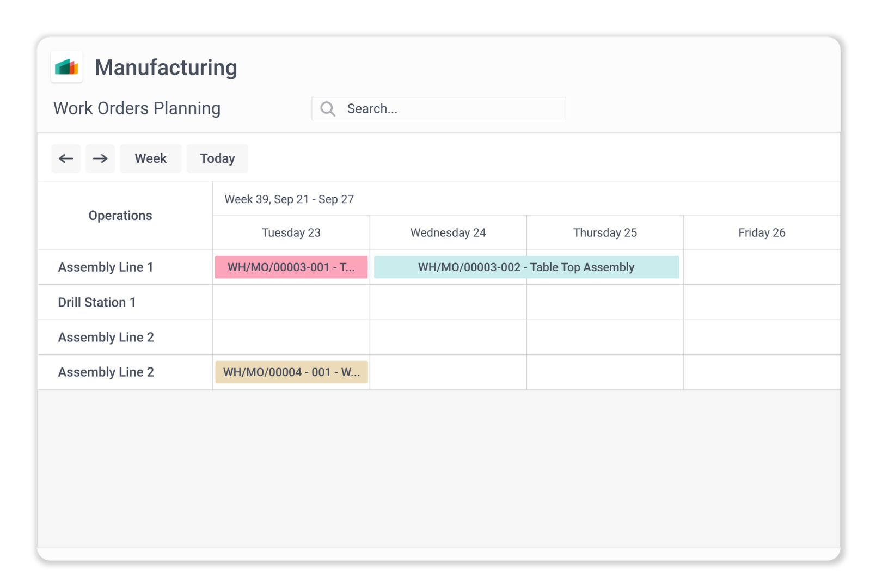Go to previous week with left arrow
The image size is (882, 588).
[66, 158]
